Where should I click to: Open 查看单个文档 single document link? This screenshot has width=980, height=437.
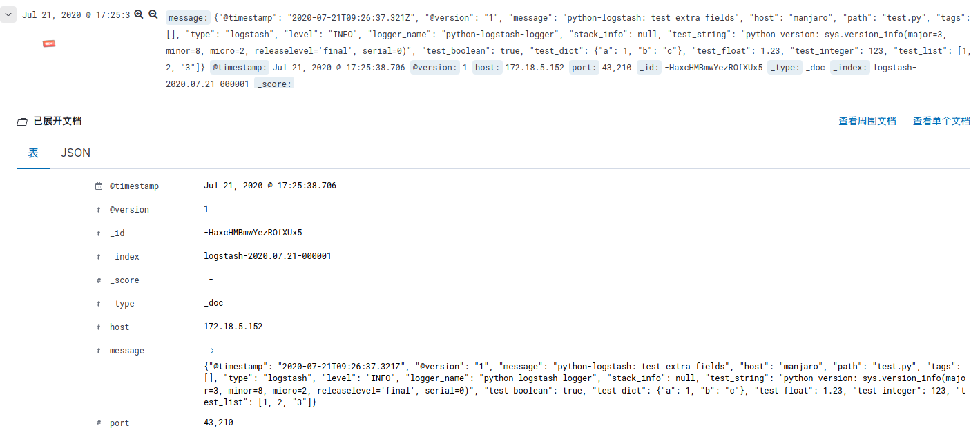(941, 121)
